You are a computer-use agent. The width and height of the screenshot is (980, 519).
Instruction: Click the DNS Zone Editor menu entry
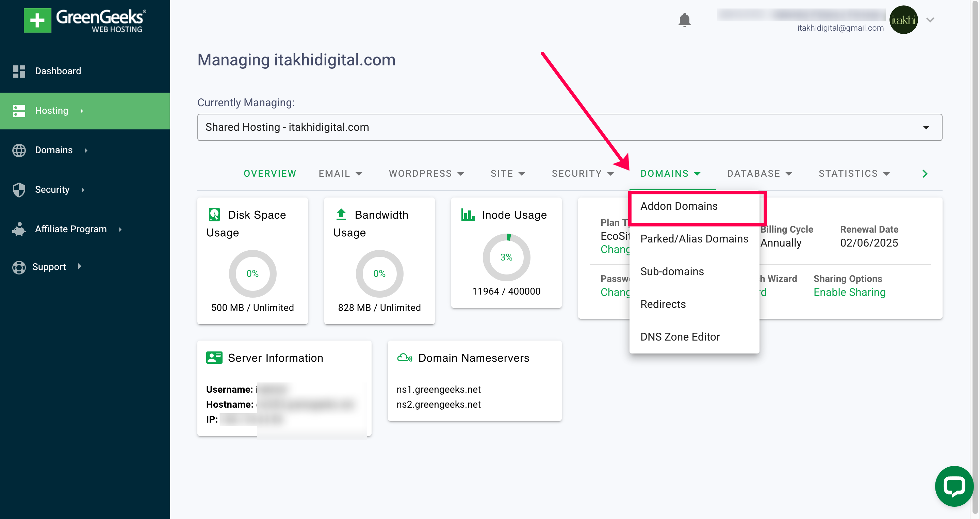680,336
